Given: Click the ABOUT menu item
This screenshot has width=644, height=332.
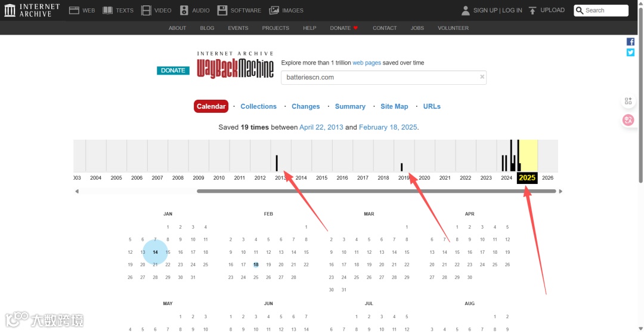Looking at the screenshot, I should pos(178,28).
